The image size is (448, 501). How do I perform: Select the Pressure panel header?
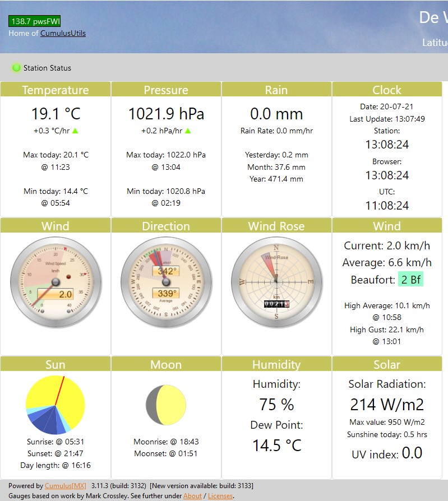[166, 90]
